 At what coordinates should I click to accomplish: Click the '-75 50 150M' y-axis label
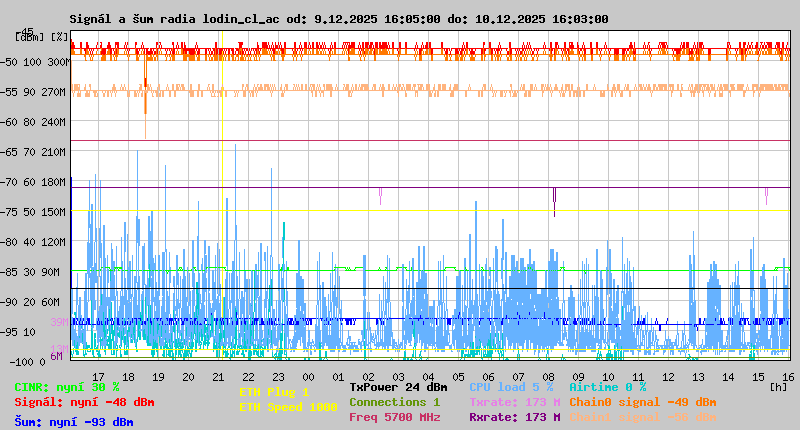pos(35,212)
